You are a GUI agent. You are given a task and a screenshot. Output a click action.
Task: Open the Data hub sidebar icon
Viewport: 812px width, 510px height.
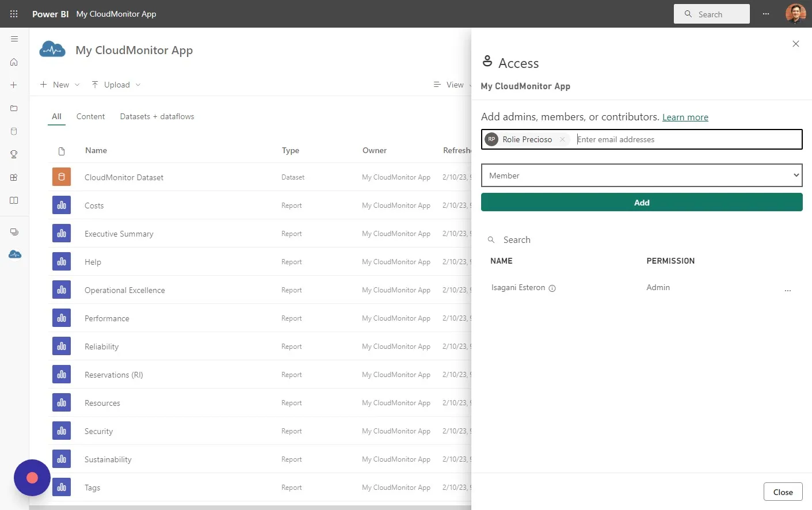14,131
